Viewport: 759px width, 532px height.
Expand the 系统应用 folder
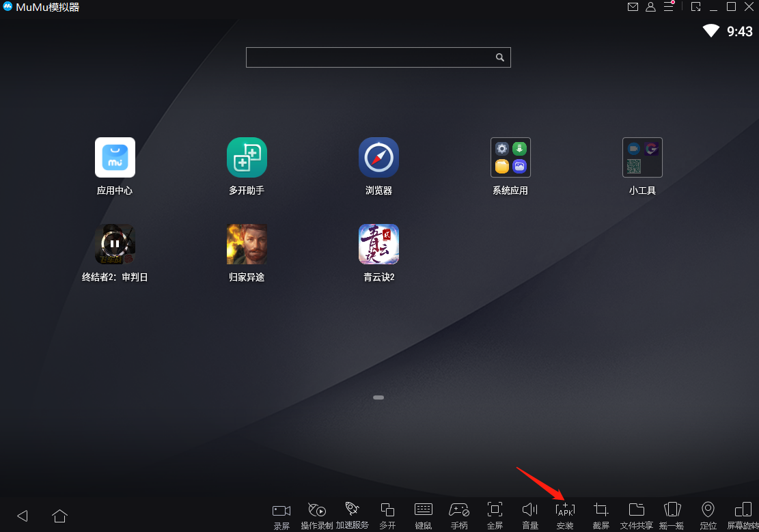510,158
